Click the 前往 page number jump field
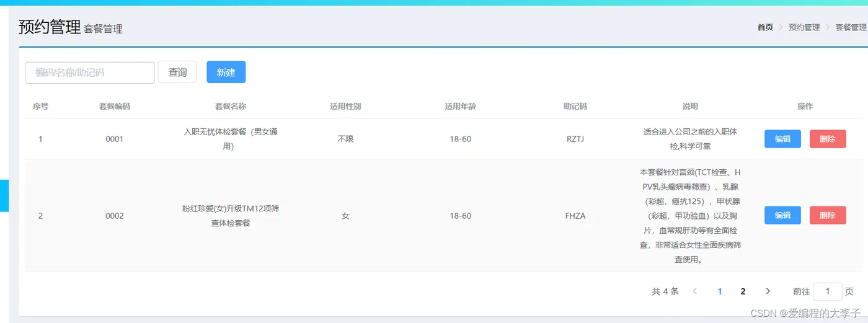This screenshot has width=868, height=323. pos(827,291)
